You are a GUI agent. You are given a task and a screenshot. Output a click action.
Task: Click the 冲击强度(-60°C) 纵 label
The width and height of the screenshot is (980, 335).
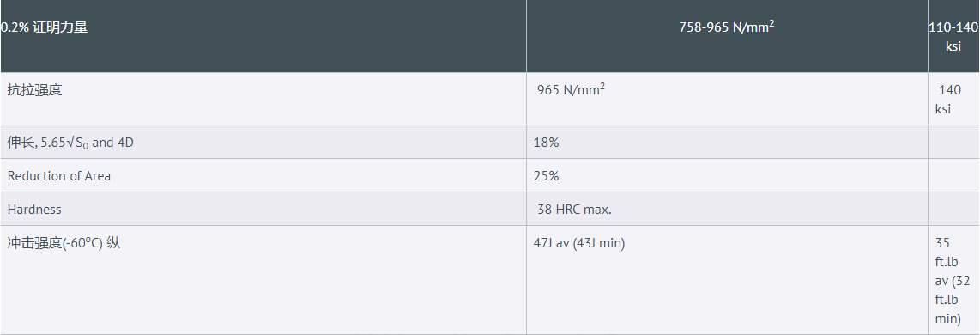click(x=64, y=243)
